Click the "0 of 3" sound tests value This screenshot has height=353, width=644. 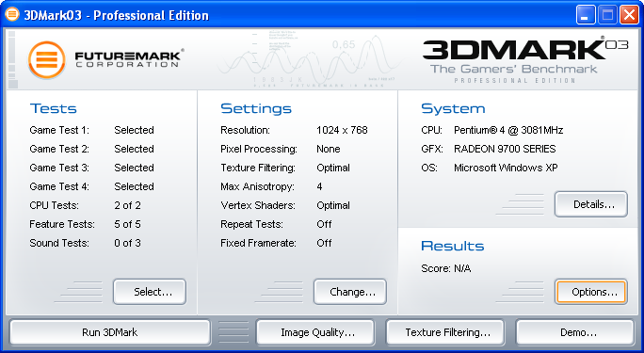tap(128, 243)
